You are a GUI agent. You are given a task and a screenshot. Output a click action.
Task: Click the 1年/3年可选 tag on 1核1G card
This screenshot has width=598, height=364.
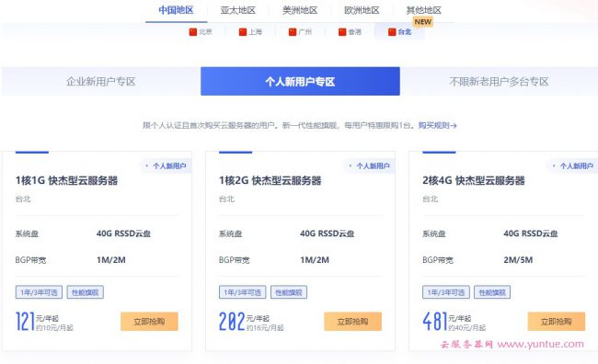pyautogui.click(x=39, y=292)
